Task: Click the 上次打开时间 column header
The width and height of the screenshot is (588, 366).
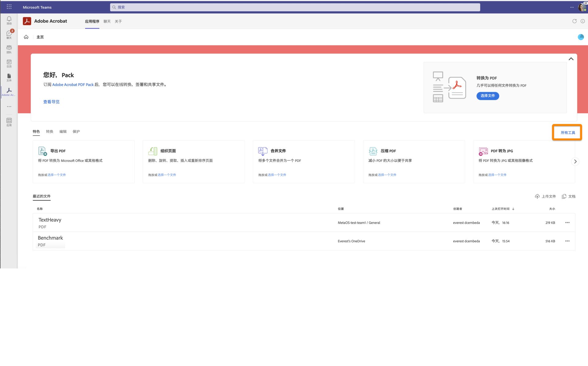Action: coord(500,209)
